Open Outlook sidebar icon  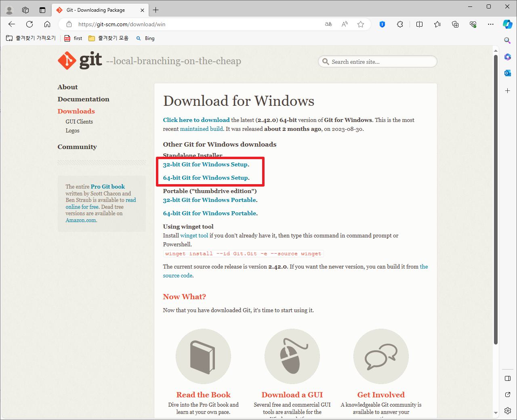508,73
